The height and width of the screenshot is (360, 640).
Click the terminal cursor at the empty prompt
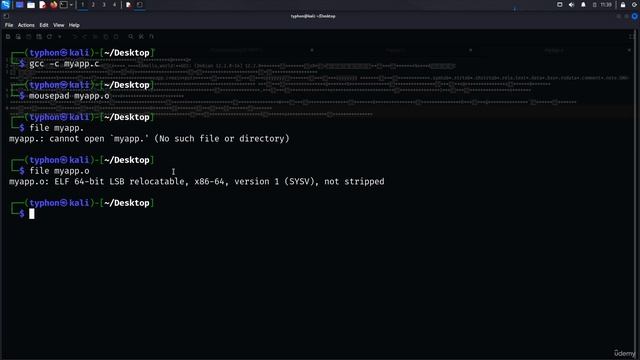(x=32, y=214)
